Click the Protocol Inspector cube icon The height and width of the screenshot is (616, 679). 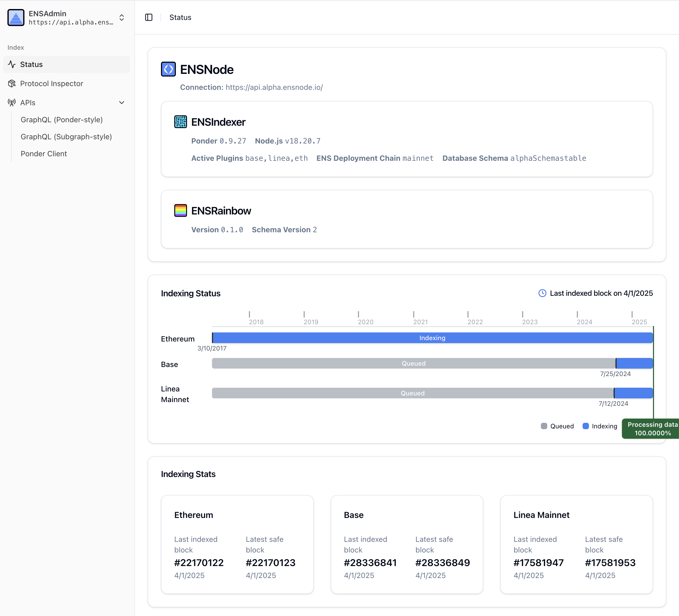12,83
